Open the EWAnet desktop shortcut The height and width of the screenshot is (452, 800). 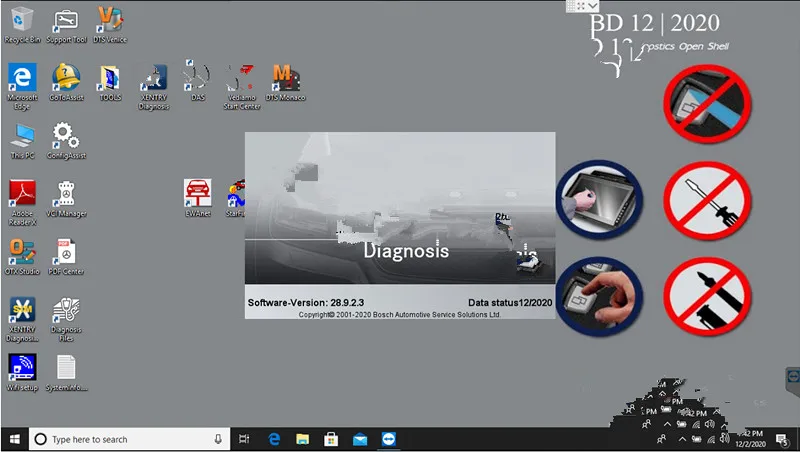(x=196, y=193)
